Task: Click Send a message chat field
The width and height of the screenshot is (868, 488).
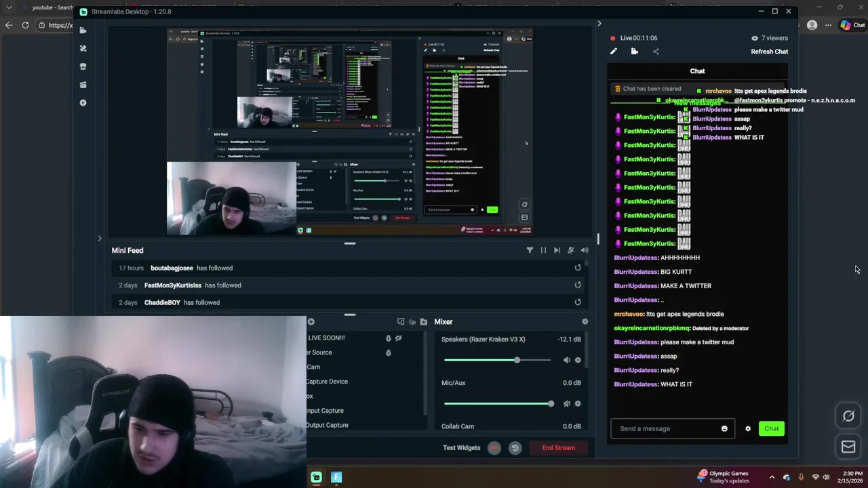Action: [x=673, y=428]
